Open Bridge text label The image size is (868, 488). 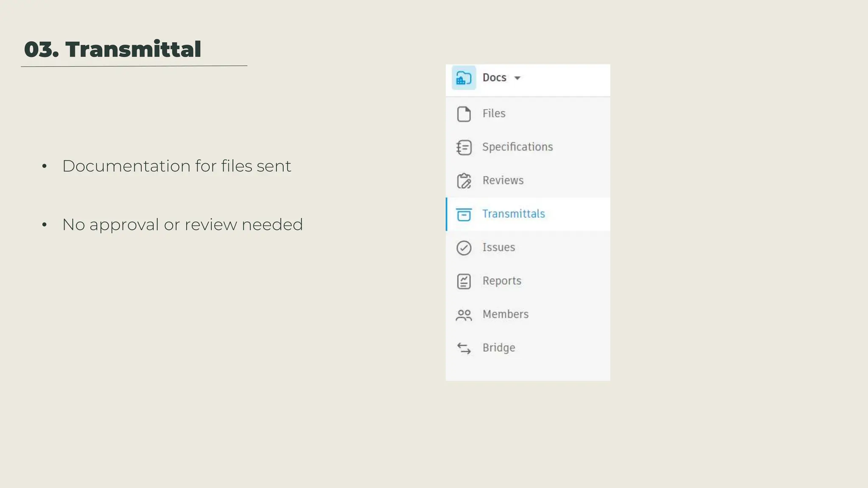coord(498,348)
